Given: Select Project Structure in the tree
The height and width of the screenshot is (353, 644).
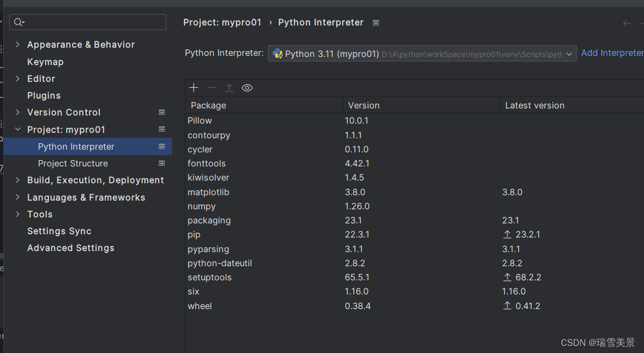Looking at the screenshot, I should pyautogui.click(x=73, y=163).
